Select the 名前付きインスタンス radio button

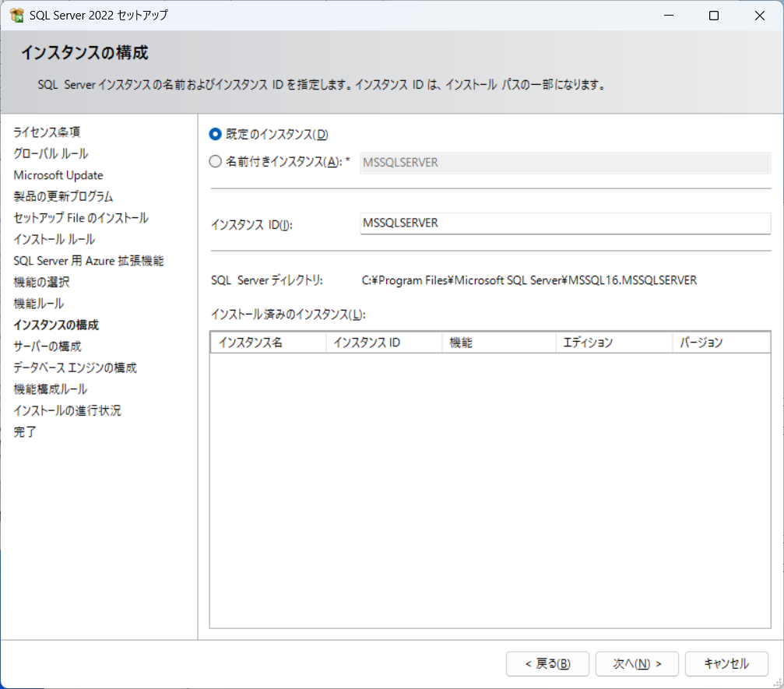click(x=216, y=162)
